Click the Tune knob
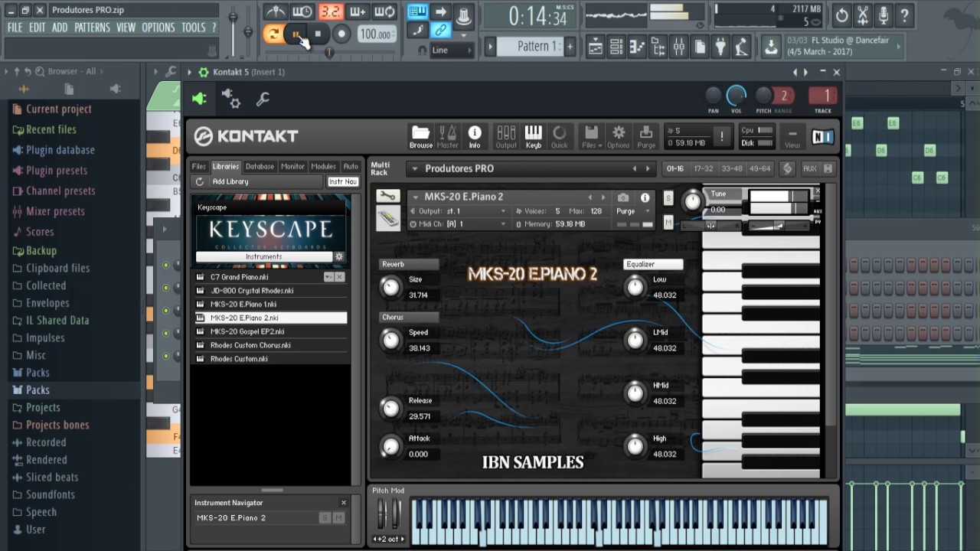 [692, 201]
